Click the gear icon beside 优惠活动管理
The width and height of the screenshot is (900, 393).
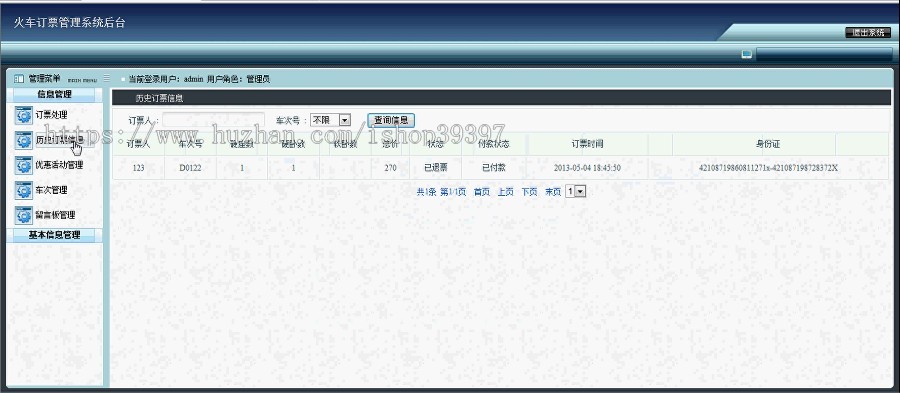pyautogui.click(x=24, y=165)
